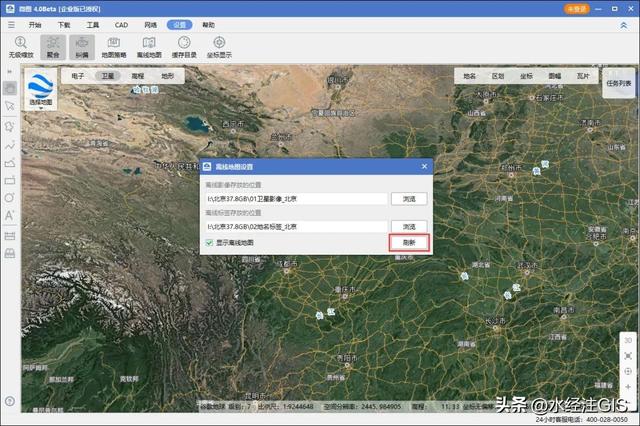This screenshot has width=640, height=426.
Task: Click the help question mark icon
Action: tap(10, 401)
